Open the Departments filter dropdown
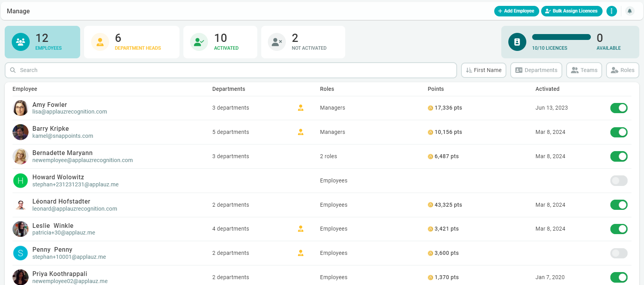Image resolution: width=644 pixels, height=285 pixels. [536, 70]
